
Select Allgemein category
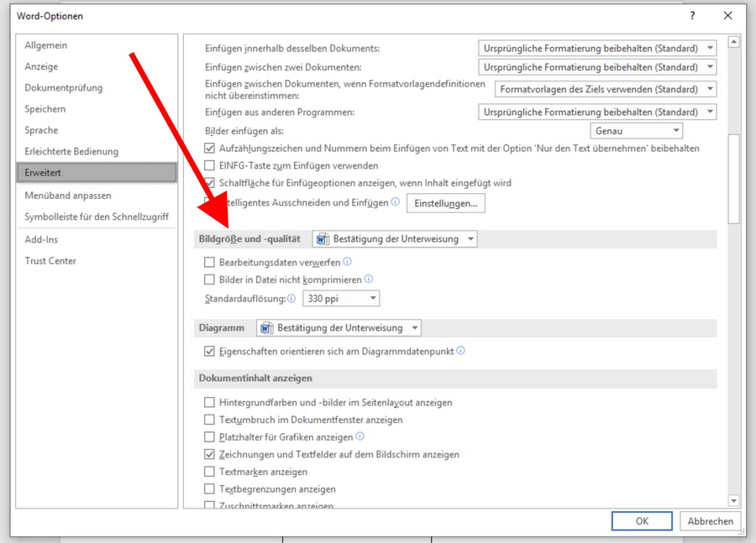point(97,45)
